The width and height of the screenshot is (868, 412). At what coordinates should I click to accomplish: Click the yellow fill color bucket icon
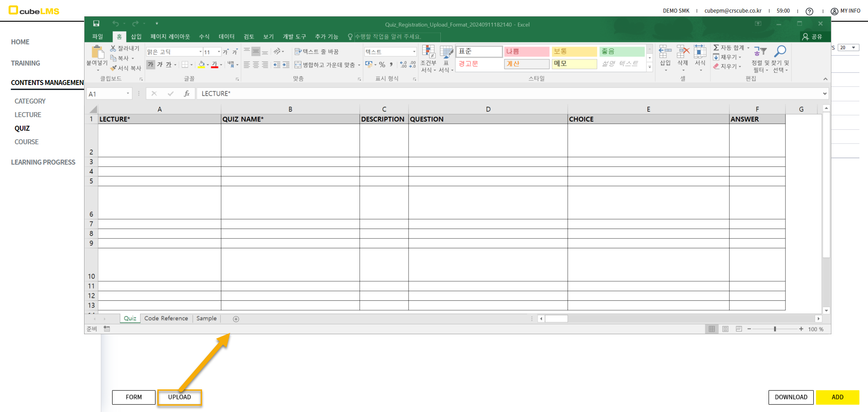[x=202, y=65]
